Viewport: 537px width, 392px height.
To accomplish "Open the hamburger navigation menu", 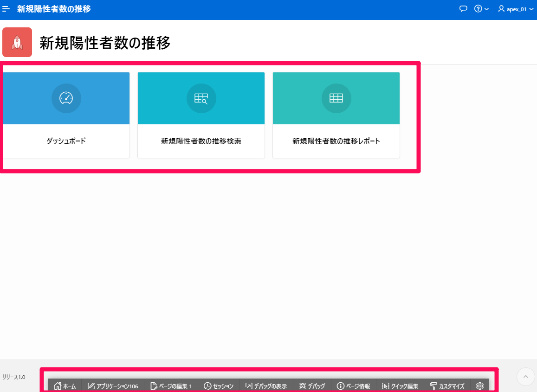I will point(6,9).
